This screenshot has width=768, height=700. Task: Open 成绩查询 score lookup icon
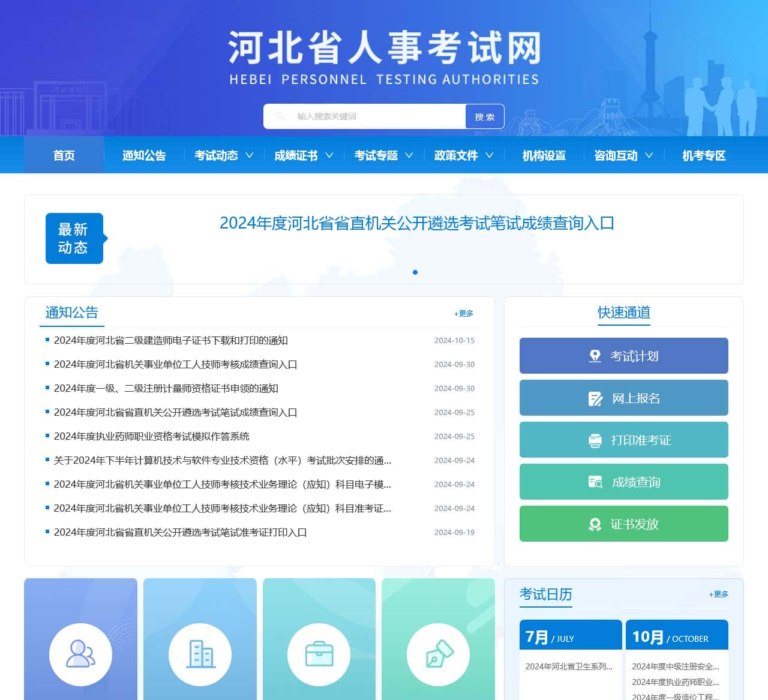tap(595, 482)
